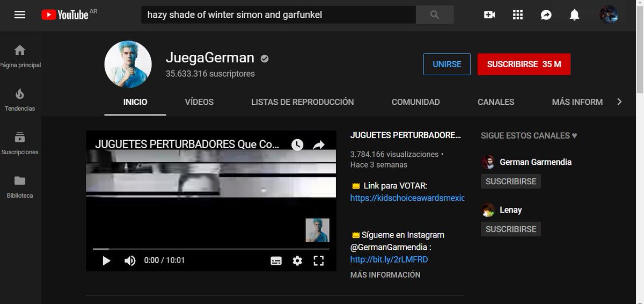The width and height of the screenshot is (644, 304).
Task: Open Suscripciones in the sidebar
Action: click(20, 143)
